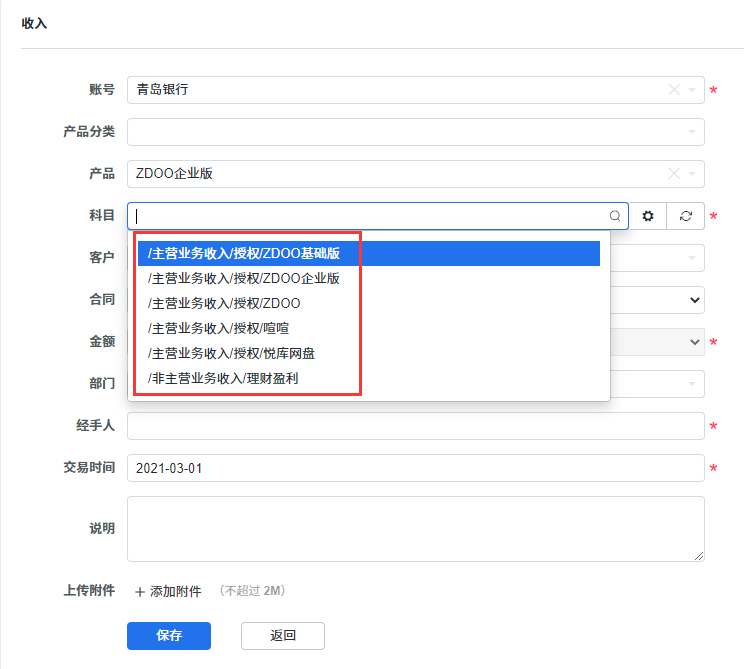Open the 金额 currency select
The image size is (744, 669).
click(695, 342)
